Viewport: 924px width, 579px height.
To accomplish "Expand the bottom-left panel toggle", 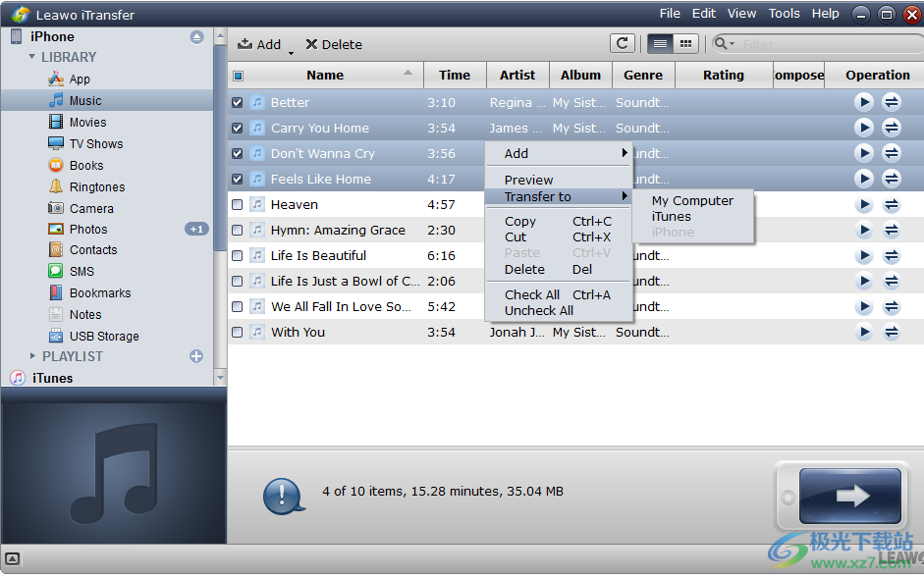I will (x=12, y=559).
